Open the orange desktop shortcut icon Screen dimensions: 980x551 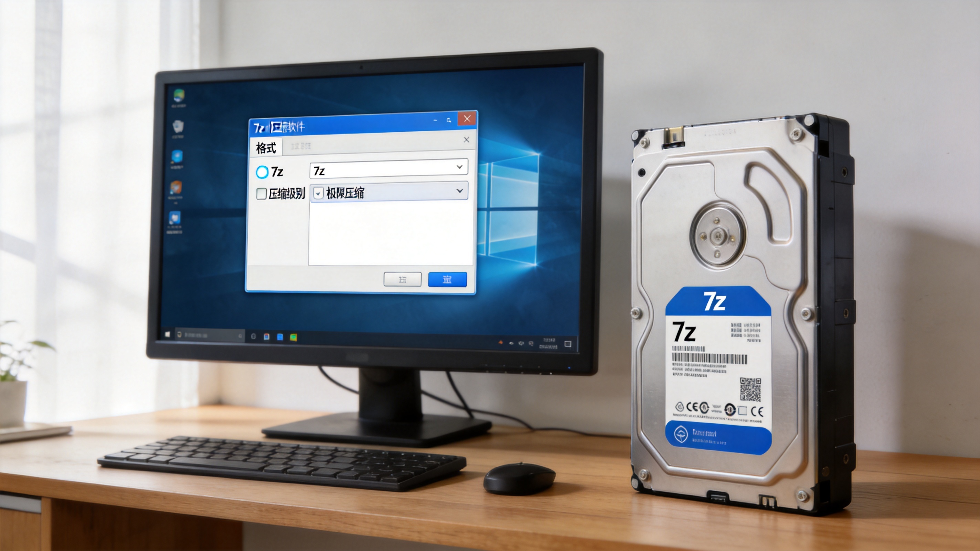tap(176, 187)
